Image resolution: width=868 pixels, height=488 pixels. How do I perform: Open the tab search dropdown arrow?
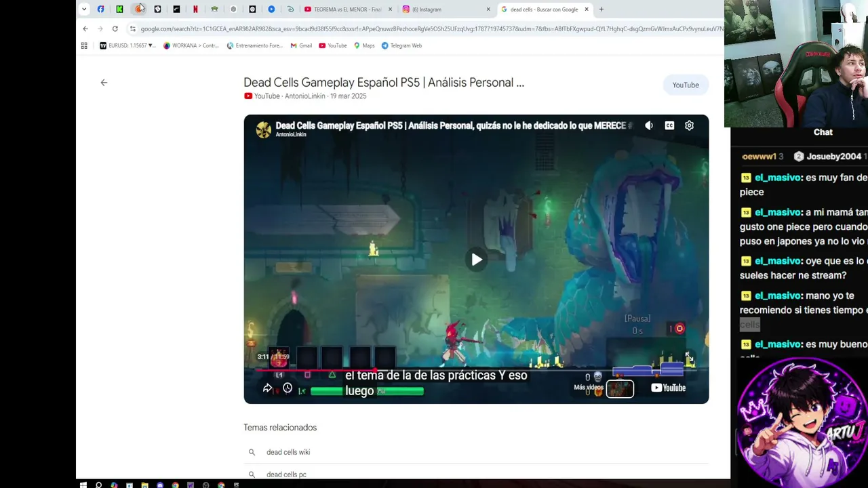[x=84, y=9]
